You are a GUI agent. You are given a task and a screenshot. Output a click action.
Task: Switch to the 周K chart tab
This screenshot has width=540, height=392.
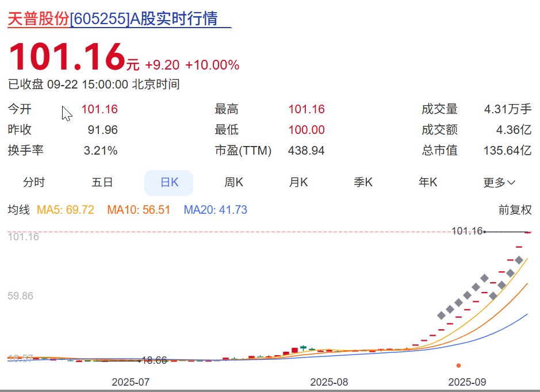(233, 182)
